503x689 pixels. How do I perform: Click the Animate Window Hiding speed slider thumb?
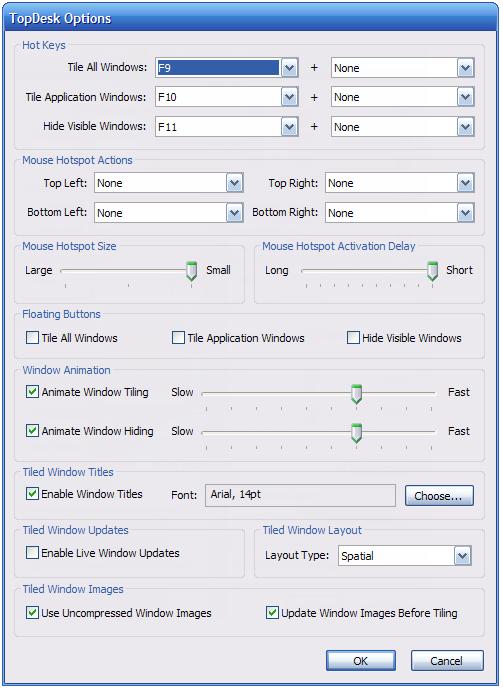(x=357, y=433)
